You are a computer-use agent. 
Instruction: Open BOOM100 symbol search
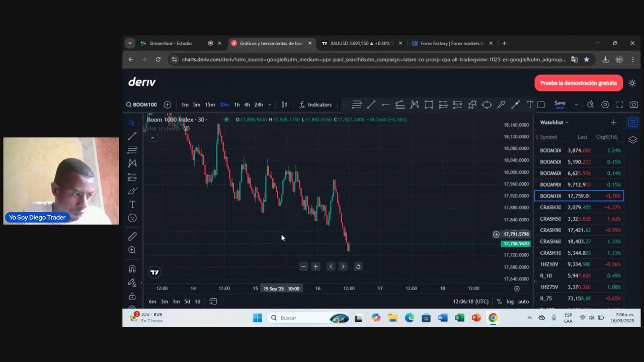pyautogui.click(x=141, y=105)
